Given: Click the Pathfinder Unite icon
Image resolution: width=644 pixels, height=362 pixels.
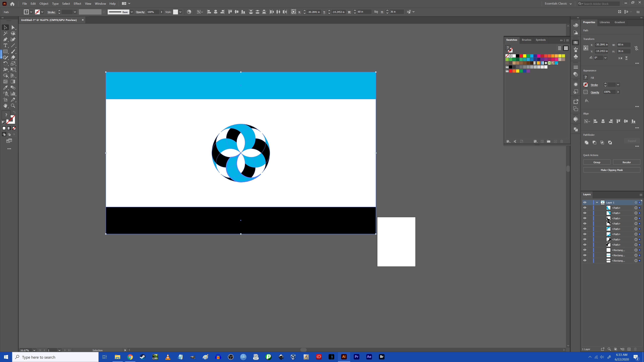Looking at the screenshot, I should pos(586,142).
